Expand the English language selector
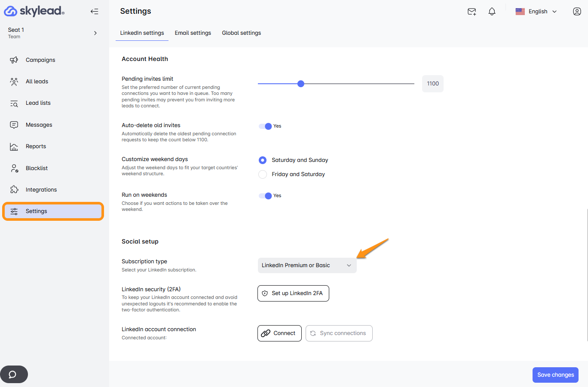 click(536, 12)
